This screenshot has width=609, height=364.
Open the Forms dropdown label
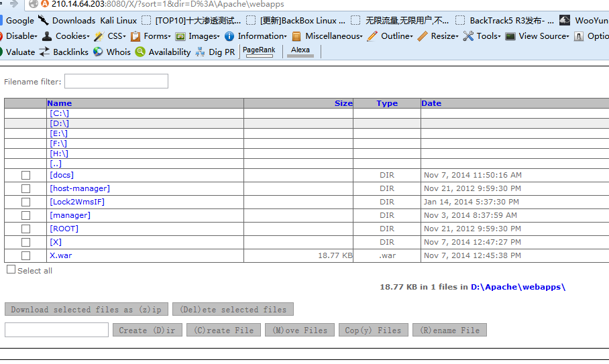(158, 36)
